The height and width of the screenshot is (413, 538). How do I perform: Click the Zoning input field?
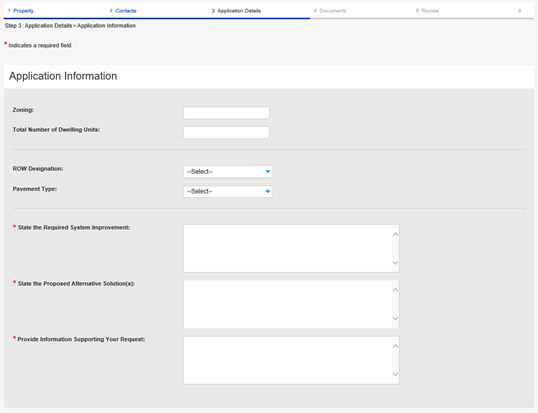tap(226, 113)
